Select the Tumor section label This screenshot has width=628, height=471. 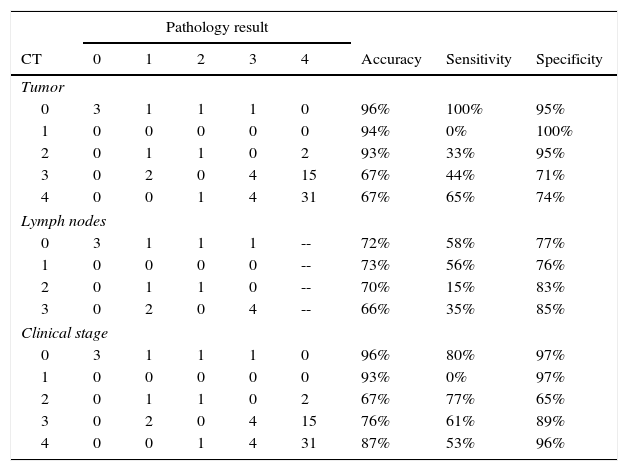40,87
